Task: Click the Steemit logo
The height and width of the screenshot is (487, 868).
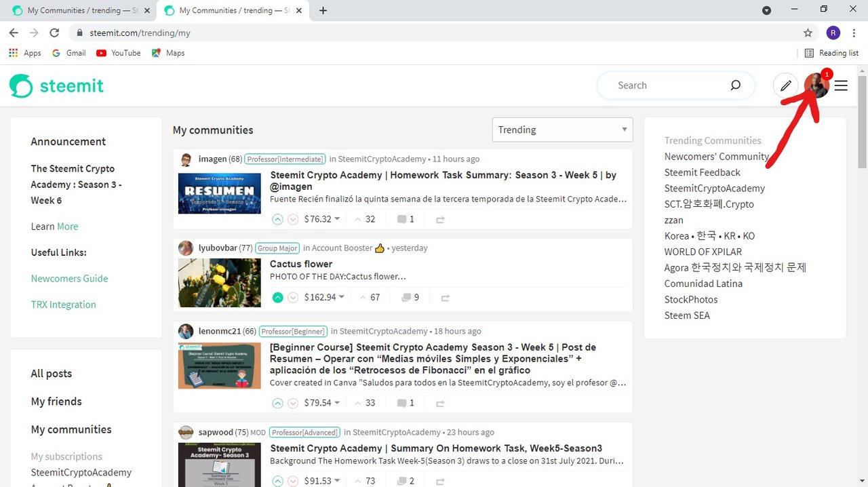Action: (x=57, y=85)
